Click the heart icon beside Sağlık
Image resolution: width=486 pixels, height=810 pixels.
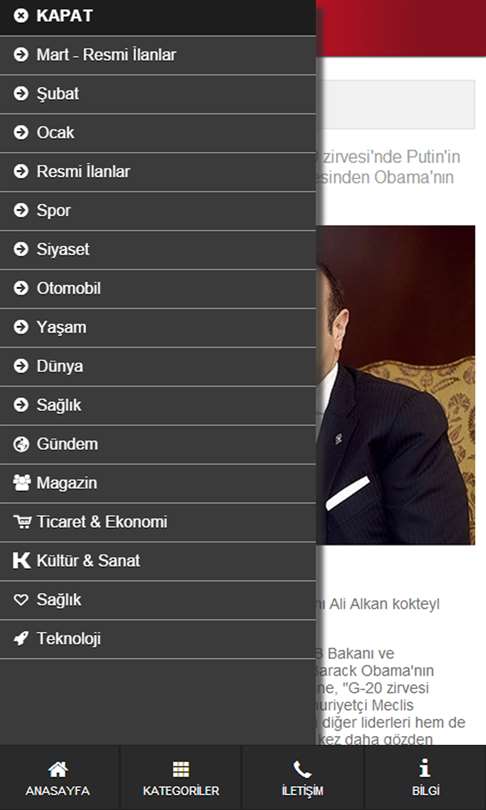[21, 600]
